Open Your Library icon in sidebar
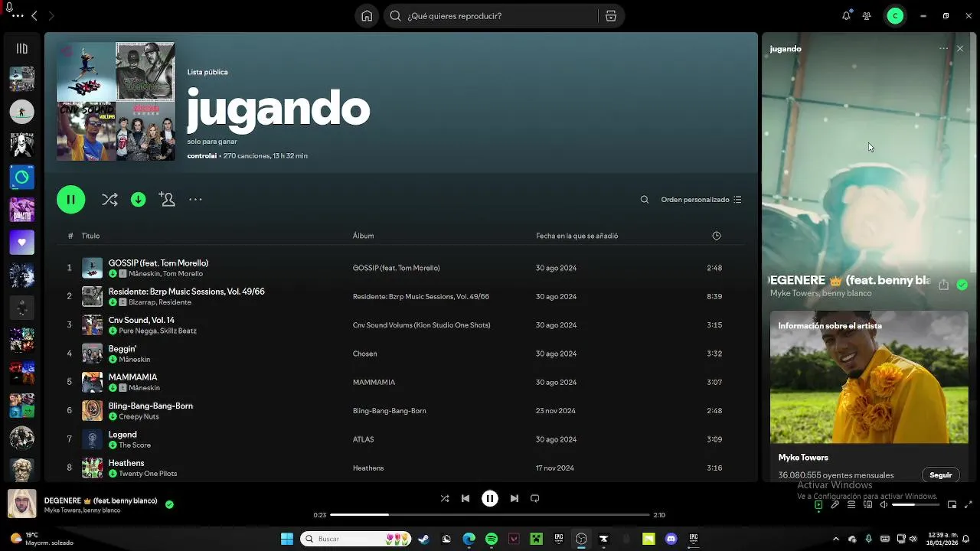 pos(21,48)
